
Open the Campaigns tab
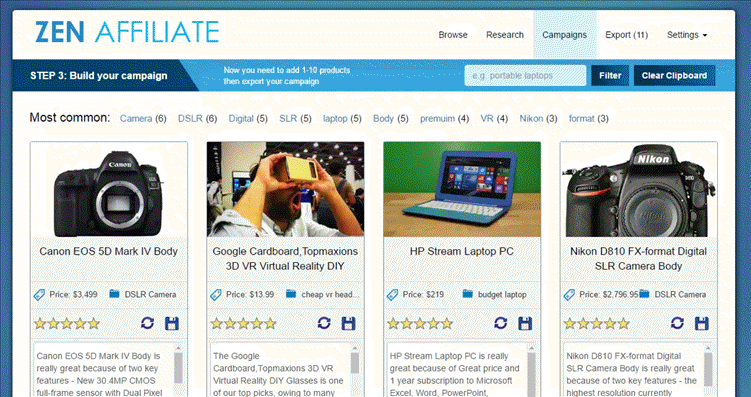564,35
